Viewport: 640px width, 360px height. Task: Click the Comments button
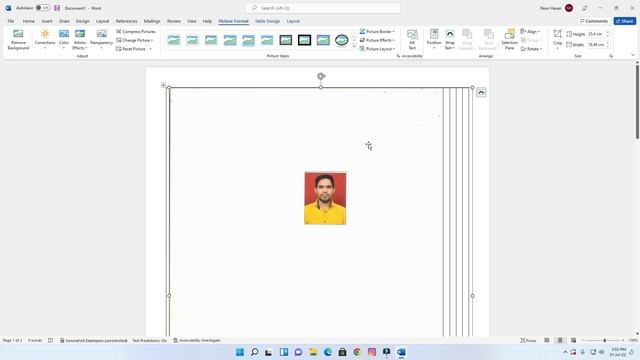click(594, 21)
